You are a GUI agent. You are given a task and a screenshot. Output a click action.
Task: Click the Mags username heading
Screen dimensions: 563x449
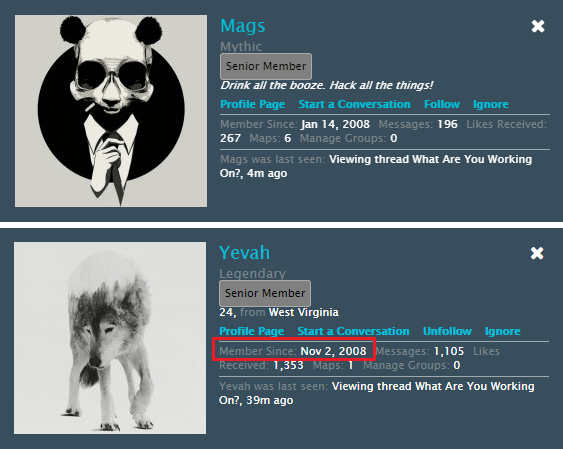point(243,26)
